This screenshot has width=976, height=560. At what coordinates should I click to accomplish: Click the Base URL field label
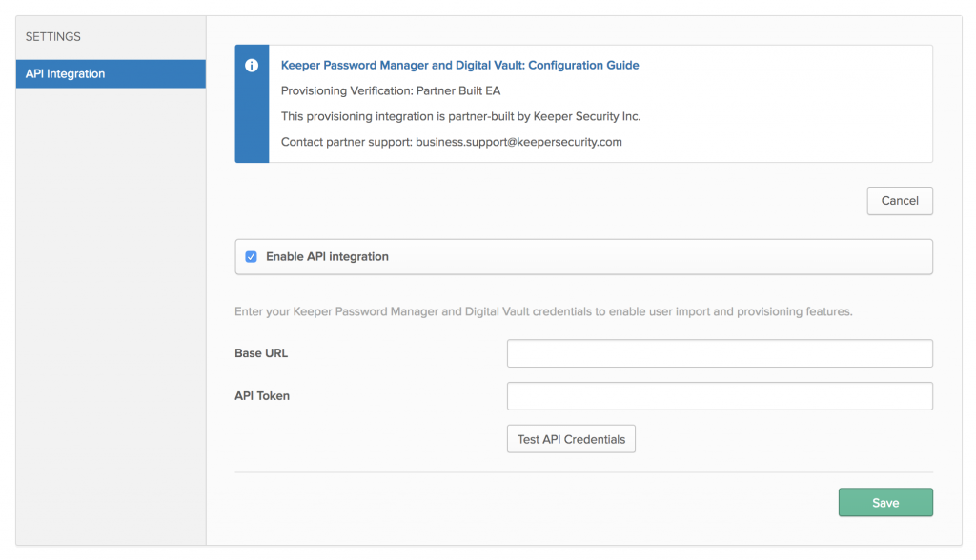tap(261, 353)
